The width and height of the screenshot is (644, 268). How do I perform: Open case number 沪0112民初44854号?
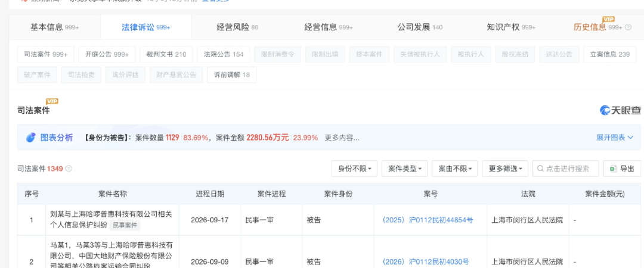(x=428, y=220)
